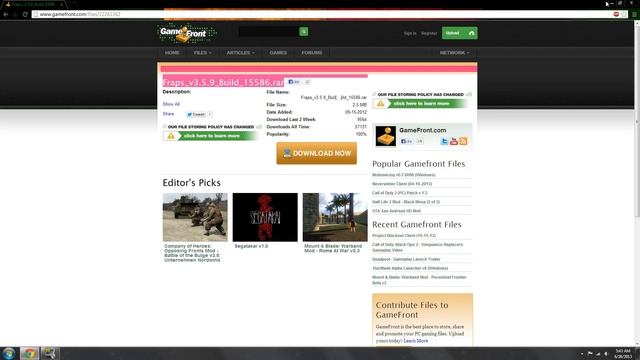This screenshot has height=360, width=640.
Task: Open GAMES in navigation bar
Action: (x=278, y=53)
